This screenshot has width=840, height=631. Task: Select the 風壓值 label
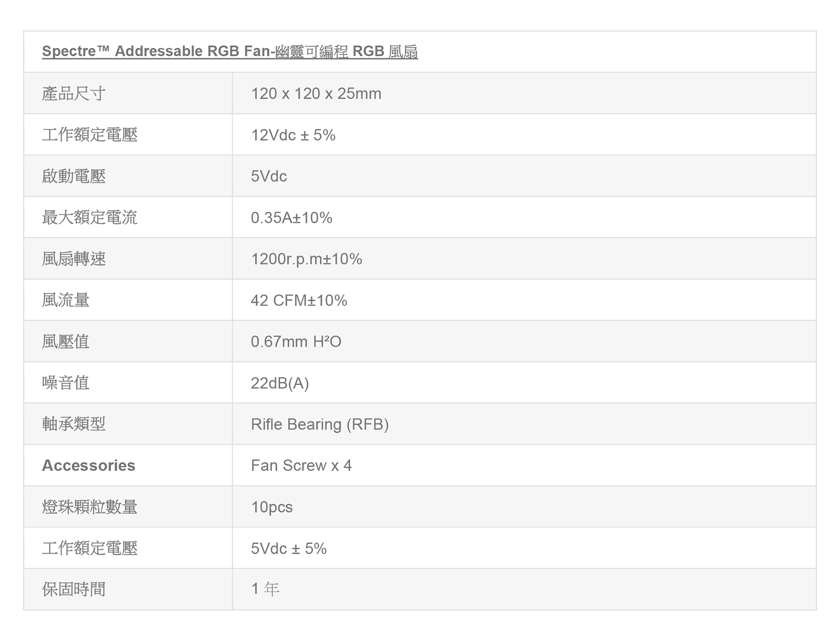coord(66,342)
